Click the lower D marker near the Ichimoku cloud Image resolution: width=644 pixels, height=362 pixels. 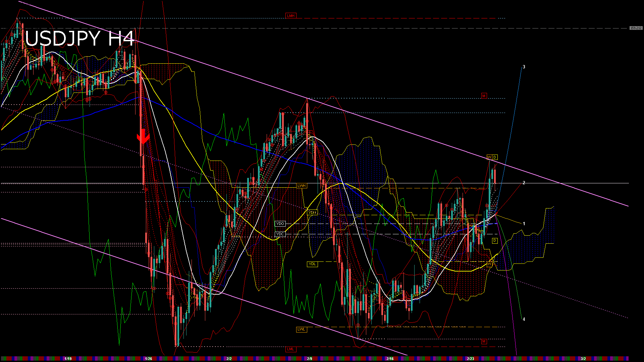click(x=495, y=240)
